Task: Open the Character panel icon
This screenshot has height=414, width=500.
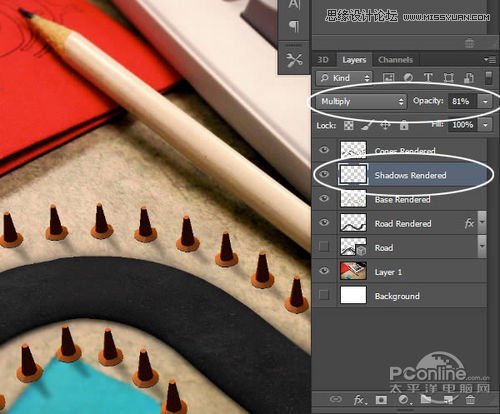Action: [x=294, y=5]
